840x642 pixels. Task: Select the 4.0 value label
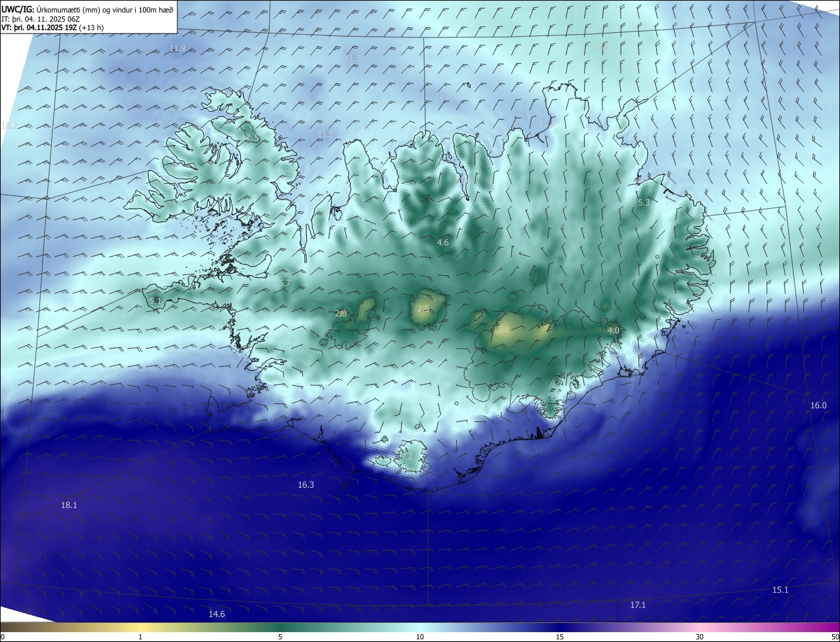614,330
